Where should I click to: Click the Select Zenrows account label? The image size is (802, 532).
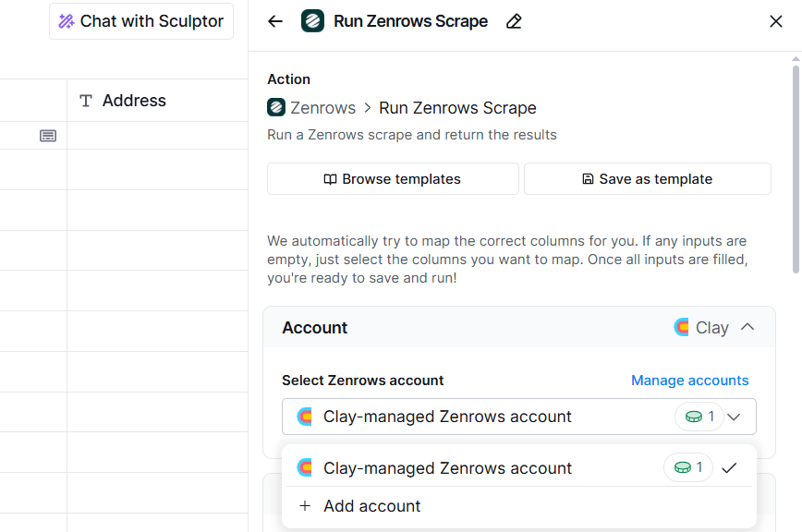[362, 381]
